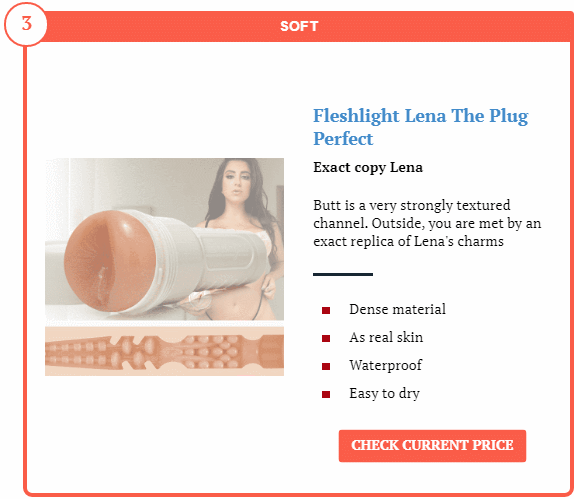574x499 pixels.
Task: Select the As real skin feature text
Action: (x=386, y=337)
